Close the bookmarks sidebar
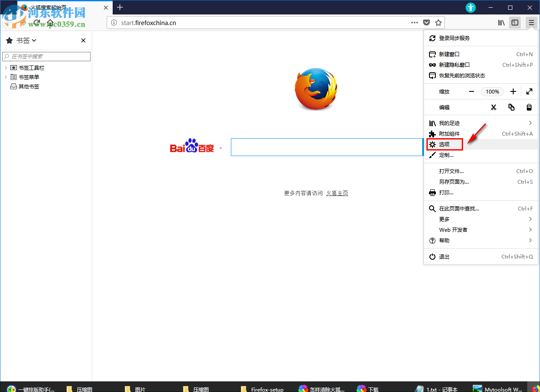The image size is (540, 392). 83,40
